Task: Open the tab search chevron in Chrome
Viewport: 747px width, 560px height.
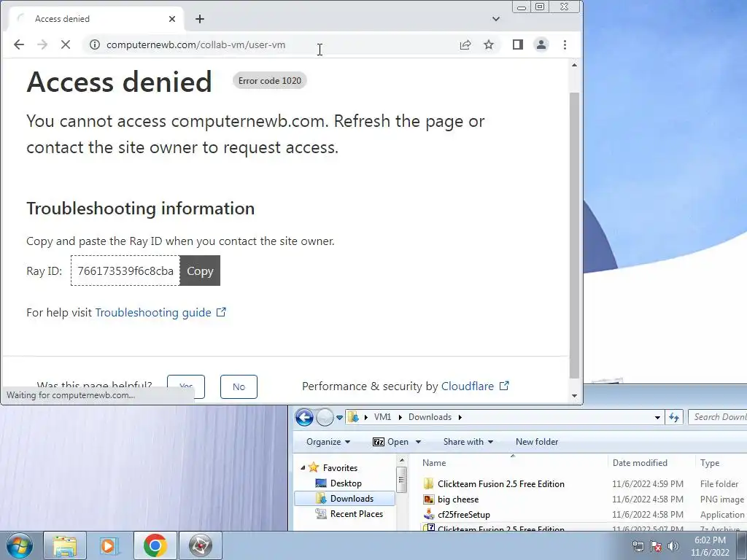Action: pyautogui.click(x=496, y=19)
